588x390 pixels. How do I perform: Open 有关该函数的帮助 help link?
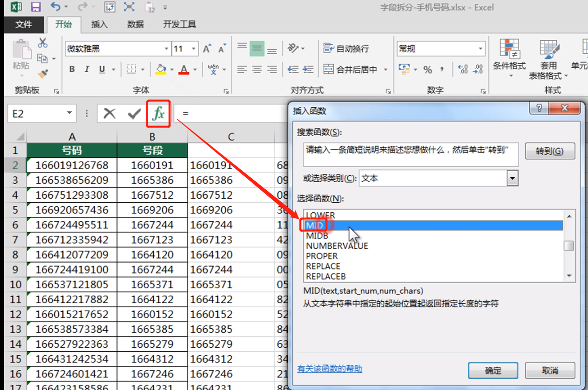click(329, 369)
